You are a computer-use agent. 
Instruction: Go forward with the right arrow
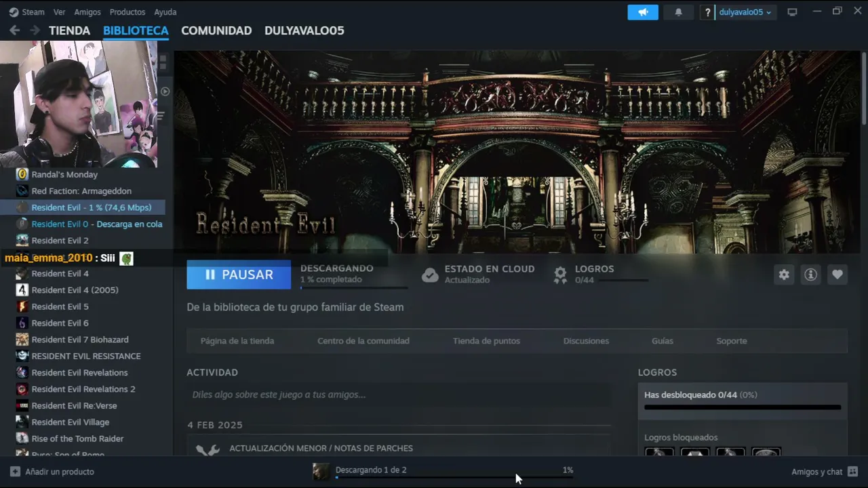[35, 30]
